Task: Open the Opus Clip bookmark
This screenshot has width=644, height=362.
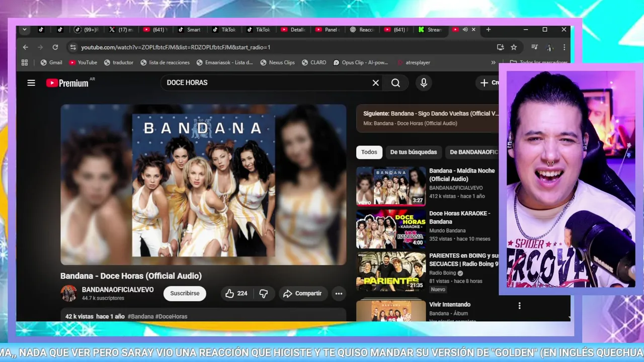Action: [361, 63]
